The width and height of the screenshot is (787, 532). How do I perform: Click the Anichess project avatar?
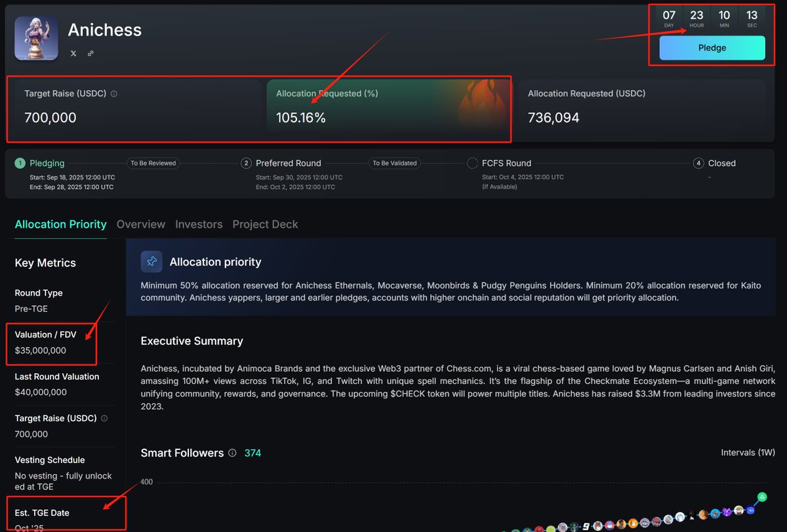coord(36,38)
